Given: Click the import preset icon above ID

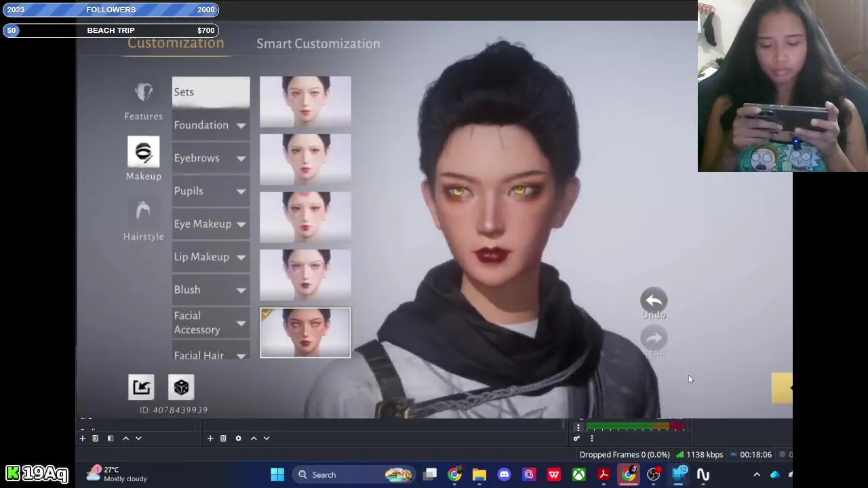Looking at the screenshot, I should 141,387.
